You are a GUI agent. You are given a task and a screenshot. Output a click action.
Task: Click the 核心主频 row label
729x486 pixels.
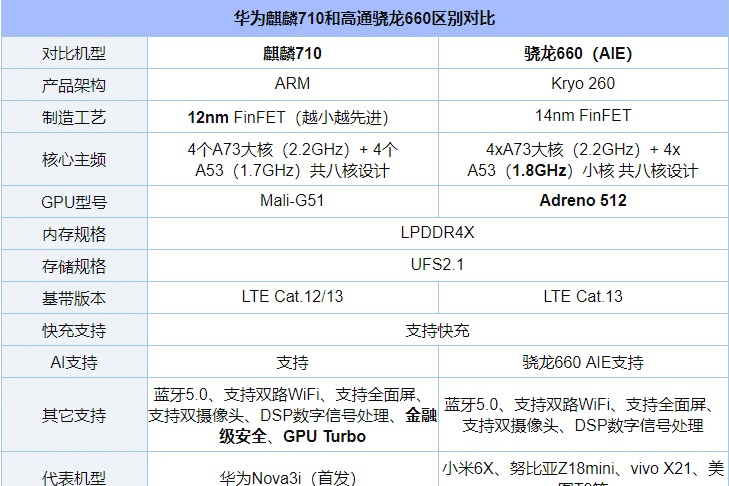pyautogui.click(x=74, y=159)
